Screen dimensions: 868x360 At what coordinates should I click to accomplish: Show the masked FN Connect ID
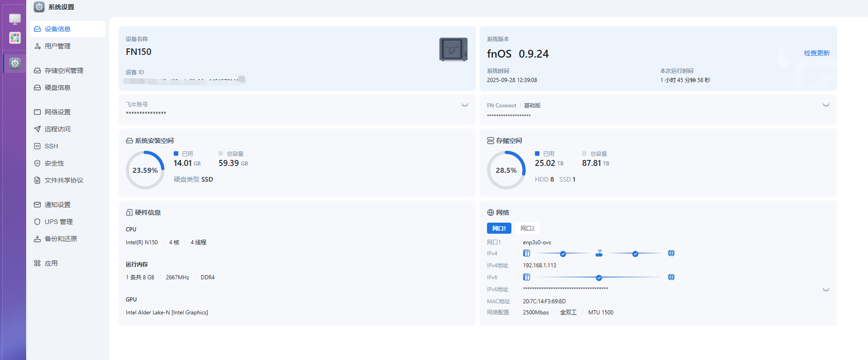[826, 105]
